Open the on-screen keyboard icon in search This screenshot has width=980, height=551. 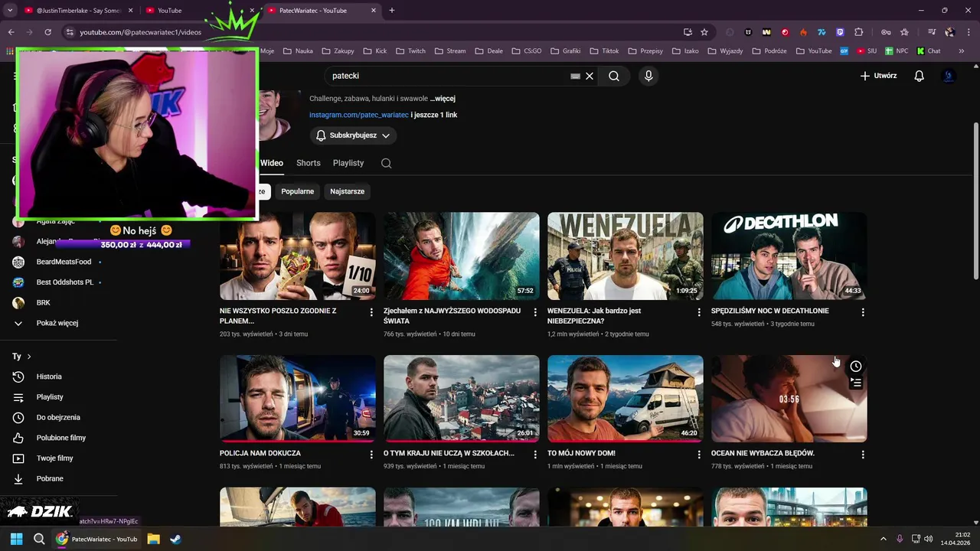pyautogui.click(x=575, y=76)
